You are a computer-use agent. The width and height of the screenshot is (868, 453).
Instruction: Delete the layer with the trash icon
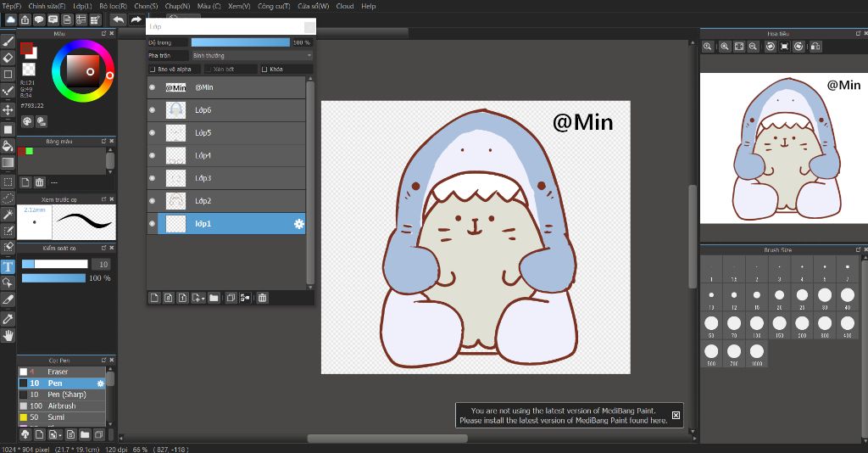click(x=263, y=298)
